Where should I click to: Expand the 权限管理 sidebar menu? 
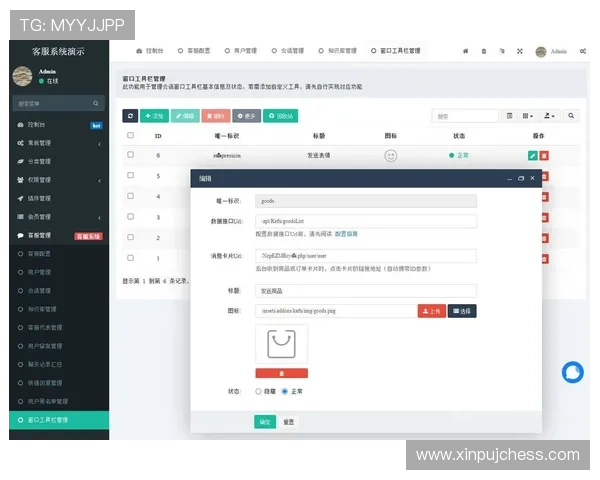coord(57,180)
